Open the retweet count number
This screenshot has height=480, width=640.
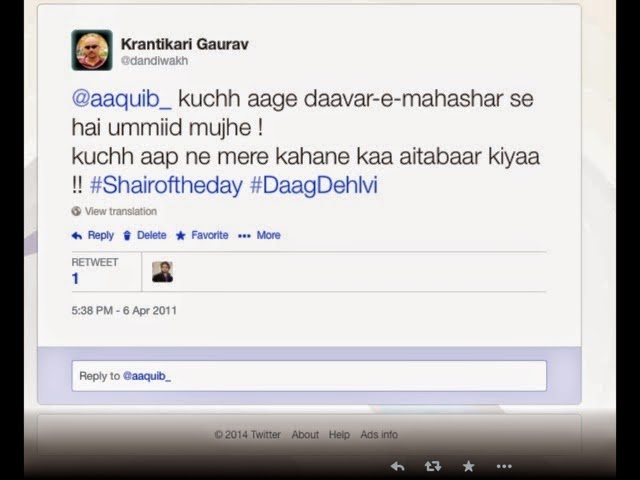[75, 279]
